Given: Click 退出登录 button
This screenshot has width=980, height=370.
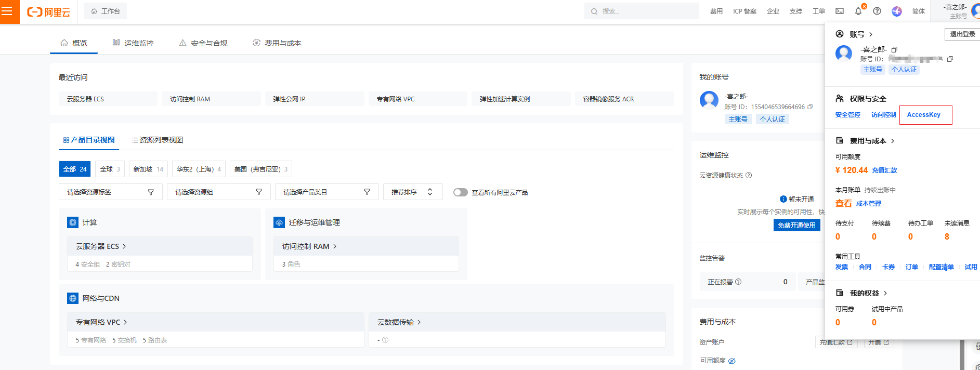Looking at the screenshot, I should tap(963, 34).
